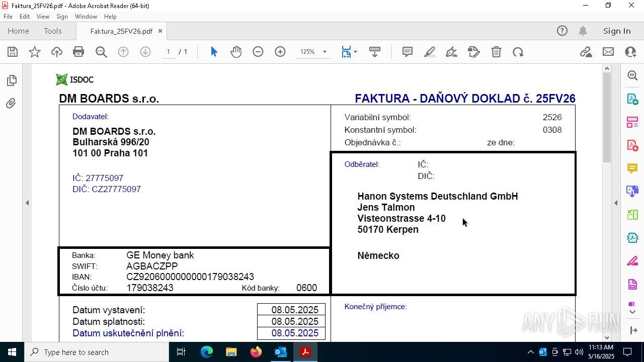
Task: Expand the left navigation pane arrow
Action: pos(27,203)
